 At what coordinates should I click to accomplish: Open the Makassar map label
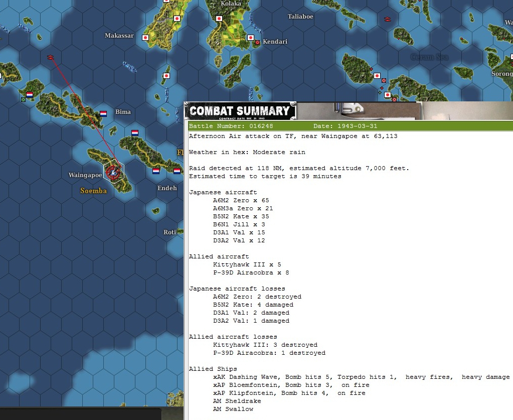pos(119,35)
